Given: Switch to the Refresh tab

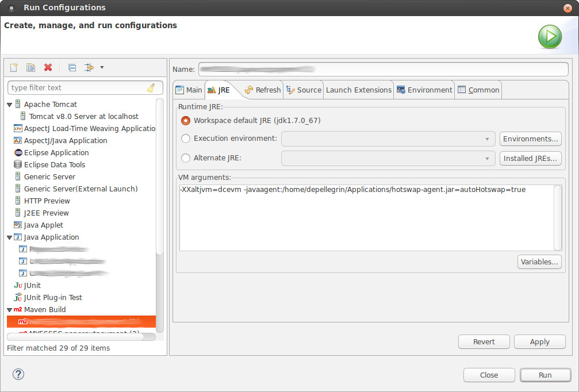Looking at the screenshot, I should coord(263,90).
